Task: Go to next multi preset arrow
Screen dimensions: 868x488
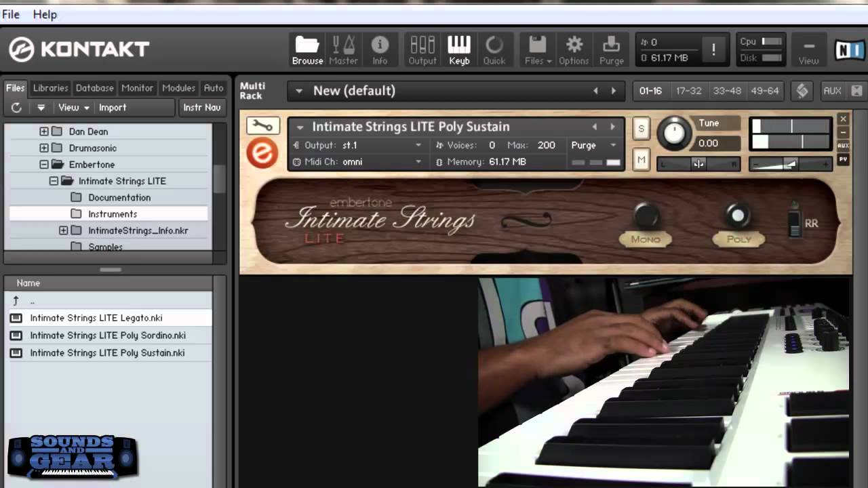Action: point(614,91)
